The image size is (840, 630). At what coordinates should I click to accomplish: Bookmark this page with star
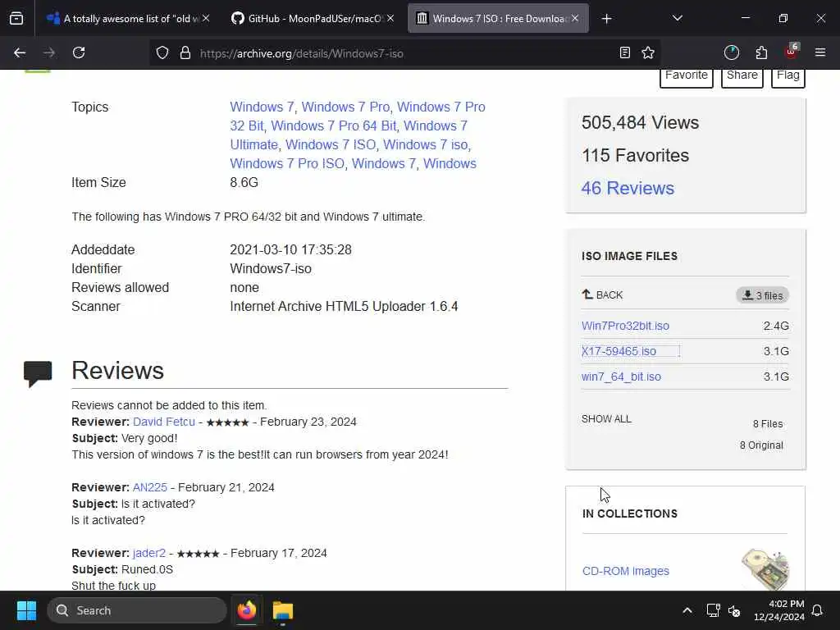point(648,52)
